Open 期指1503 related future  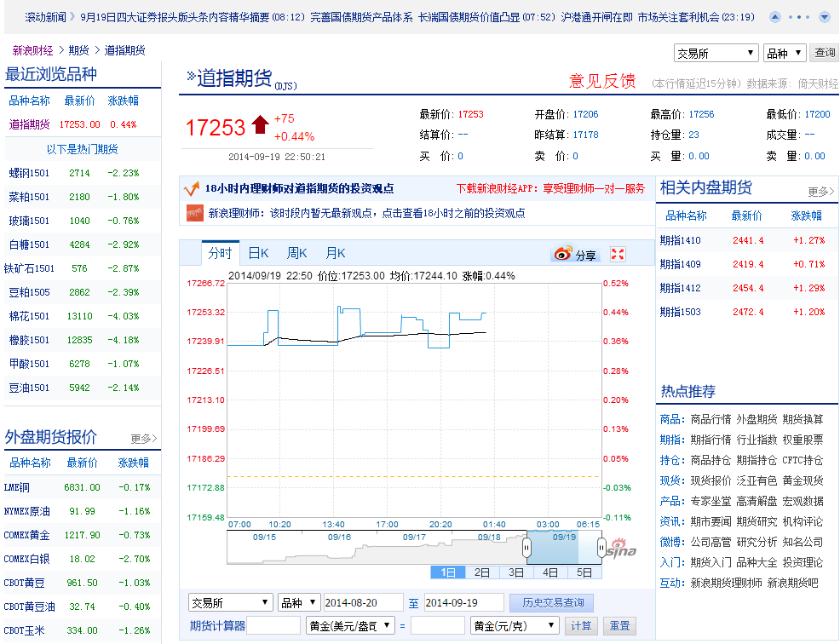click(681, 312)
